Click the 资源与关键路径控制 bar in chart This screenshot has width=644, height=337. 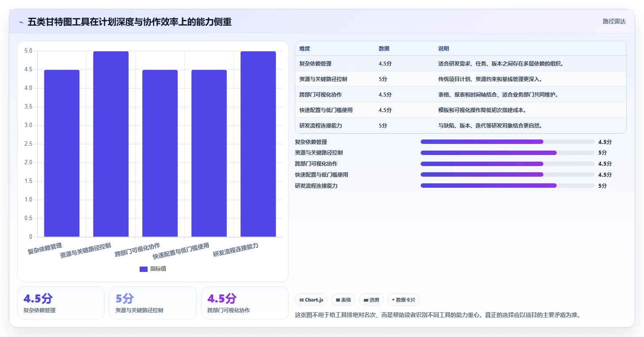(111, 144)
